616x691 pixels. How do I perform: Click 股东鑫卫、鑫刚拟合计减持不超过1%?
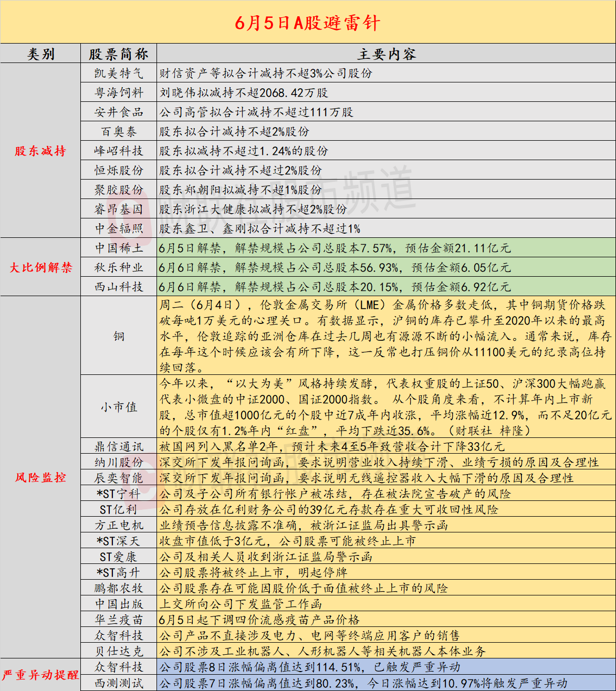tap(260, 229)
